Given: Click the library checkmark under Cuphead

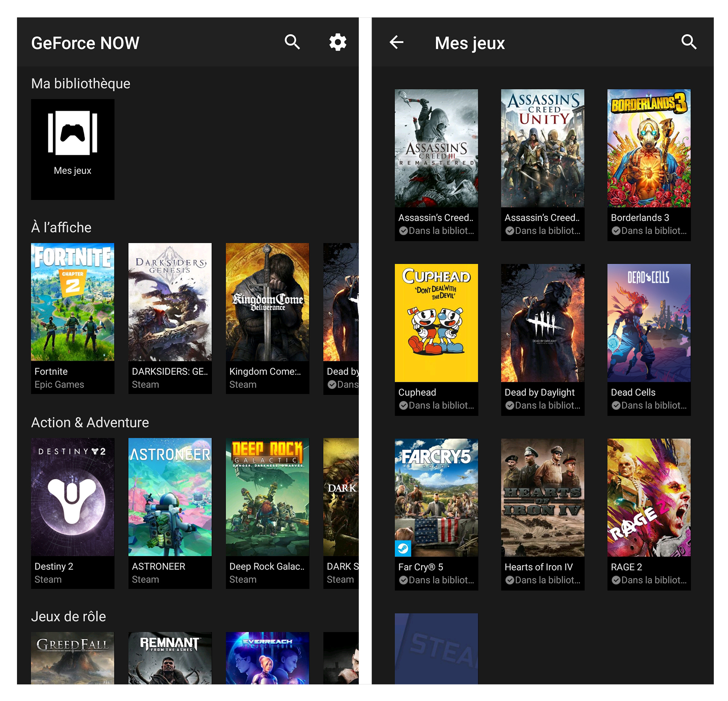Looking at the screenshot, I should pos(403,405).
